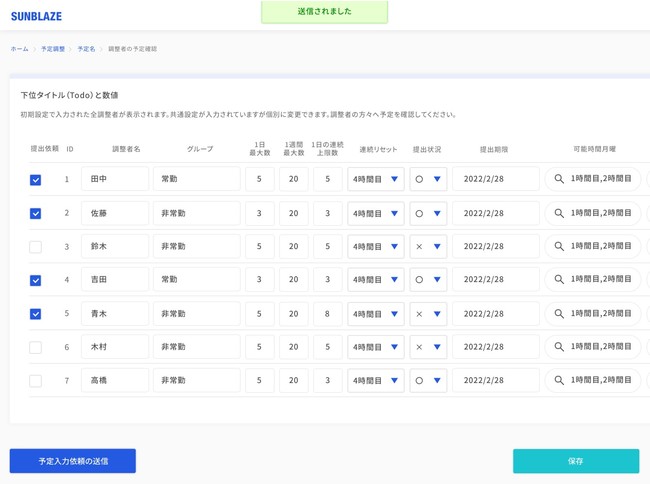Viewport: 650px width, 484px height.
Task: Click the 保存 button
Action: (575, 461)
